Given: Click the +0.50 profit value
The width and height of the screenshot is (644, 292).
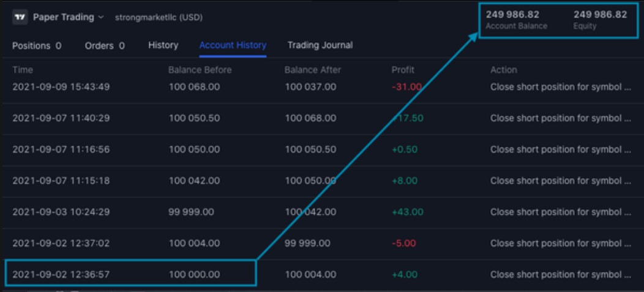Looking at the screenshot, I should tap(405, 149).
